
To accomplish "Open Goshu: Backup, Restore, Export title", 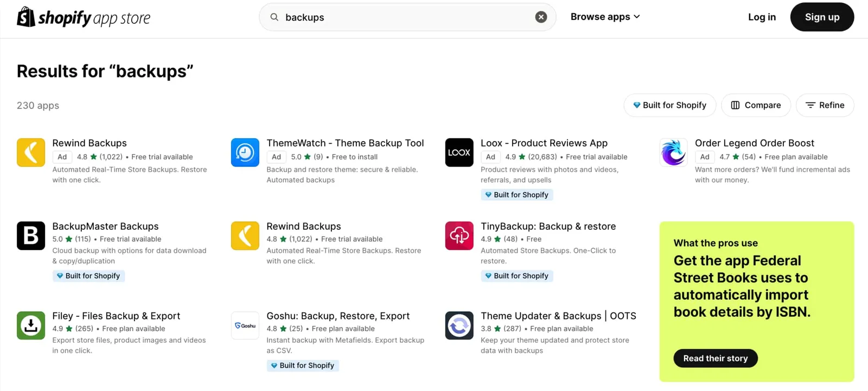I will (338, 316).
